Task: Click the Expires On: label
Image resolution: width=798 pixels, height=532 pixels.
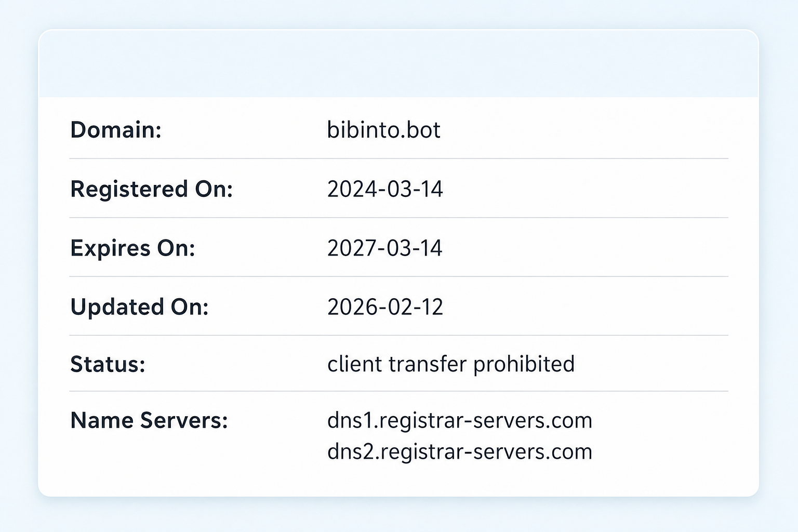Action: [133, 248]
